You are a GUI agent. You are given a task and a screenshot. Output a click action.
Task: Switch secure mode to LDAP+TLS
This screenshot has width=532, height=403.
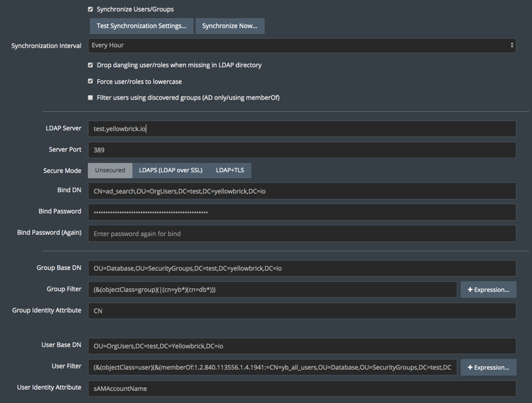(229, 170)
